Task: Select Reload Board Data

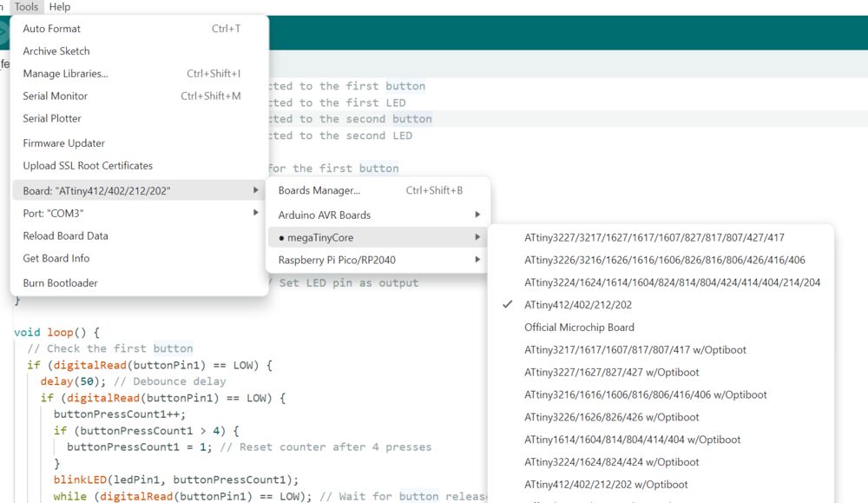Action: pyautogui.click(x=139, y=236)
